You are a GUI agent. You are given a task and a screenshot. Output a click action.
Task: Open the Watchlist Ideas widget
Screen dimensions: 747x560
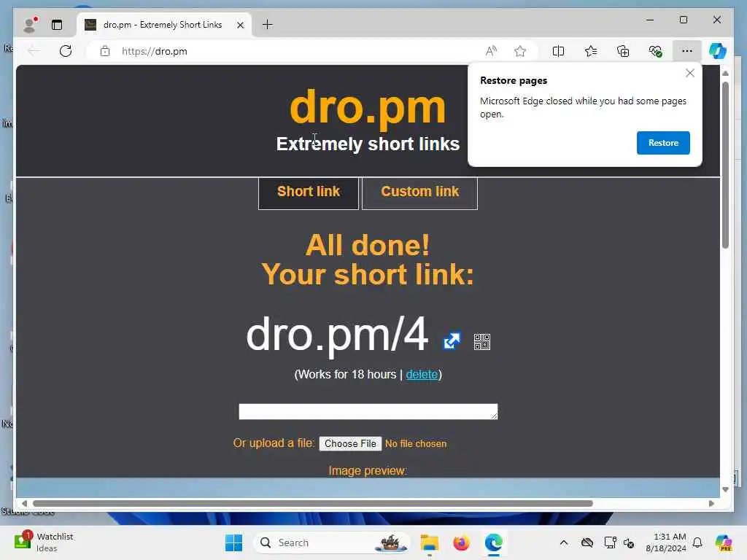coord(44,542)
